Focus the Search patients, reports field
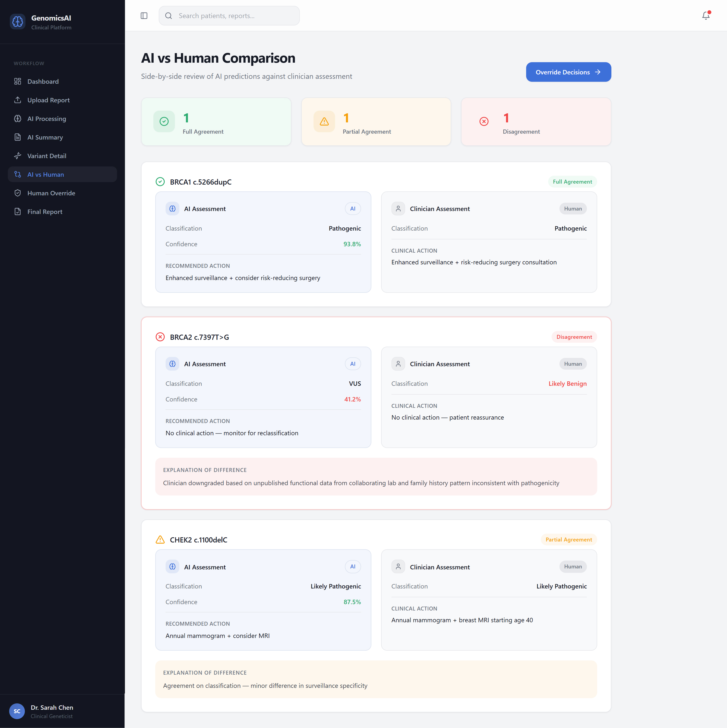This screenshot has width=727, height=728. (229, 16)
